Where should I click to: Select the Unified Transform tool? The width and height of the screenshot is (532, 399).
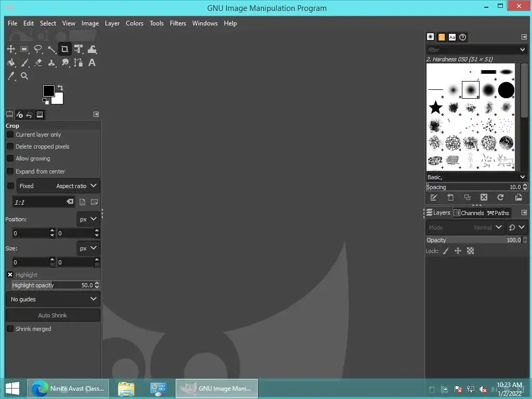[78, 49]
